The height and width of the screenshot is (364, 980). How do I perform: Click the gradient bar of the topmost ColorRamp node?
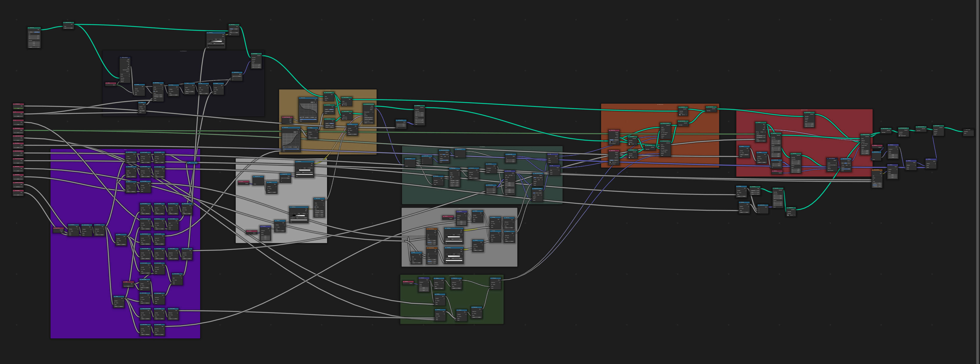(x=216, y=41)
